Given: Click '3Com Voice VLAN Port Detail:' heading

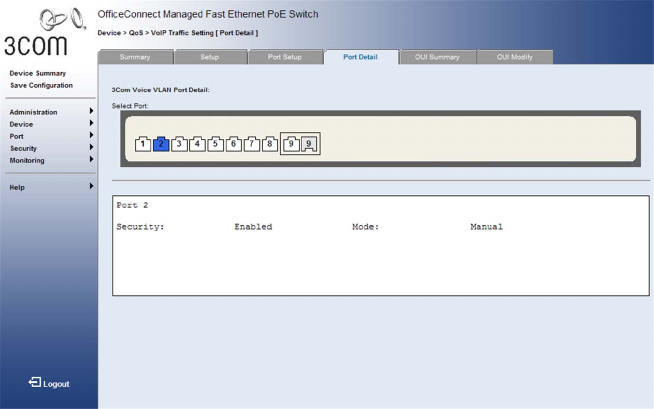Looking at the screenshot, I should coord(161,90).
